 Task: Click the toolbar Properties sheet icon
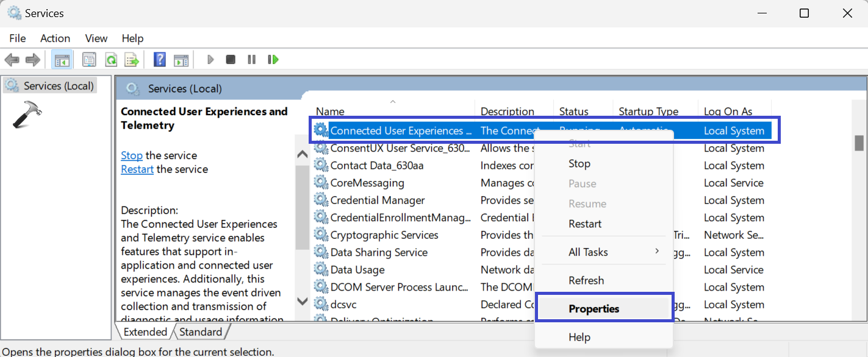coord(89,60)
